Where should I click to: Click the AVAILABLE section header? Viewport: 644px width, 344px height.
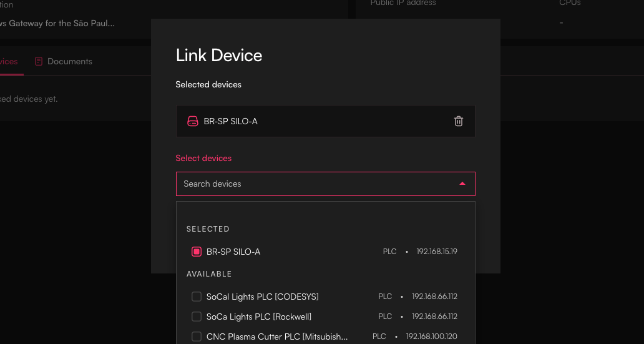click(209, 274)
